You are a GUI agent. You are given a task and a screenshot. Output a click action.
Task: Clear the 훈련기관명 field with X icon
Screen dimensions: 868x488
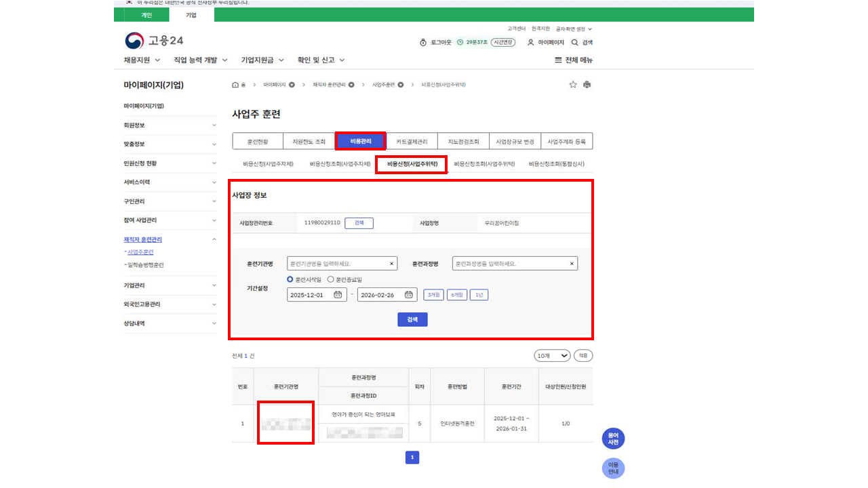click(x=391, y=264)
